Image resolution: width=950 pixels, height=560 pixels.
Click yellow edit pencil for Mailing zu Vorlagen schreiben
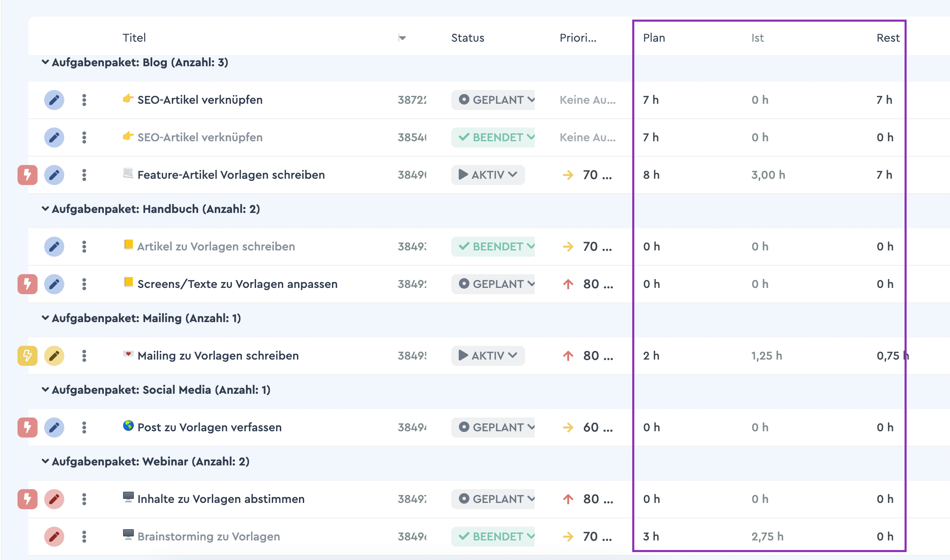[x=54, y=356]
